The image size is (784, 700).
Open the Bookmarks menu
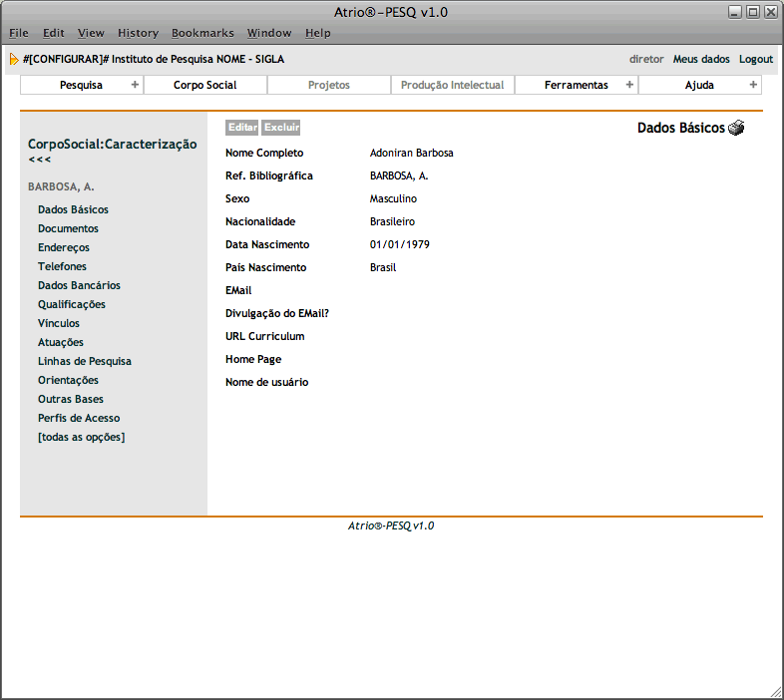[x=202, y=33]
